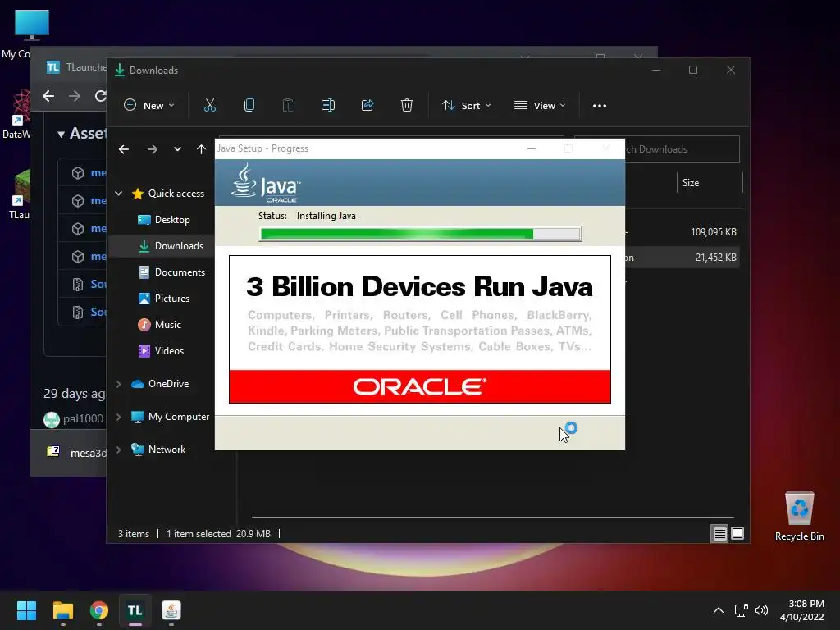Open Google Chrome from the taskbar
Viewport: 840px width, 630px height.
pyautogui.click(x=99, y=610)
